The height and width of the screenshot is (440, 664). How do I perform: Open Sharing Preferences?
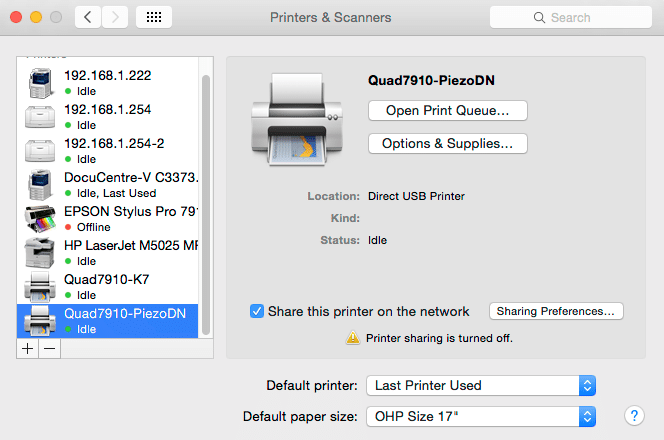tap(556, 311)
